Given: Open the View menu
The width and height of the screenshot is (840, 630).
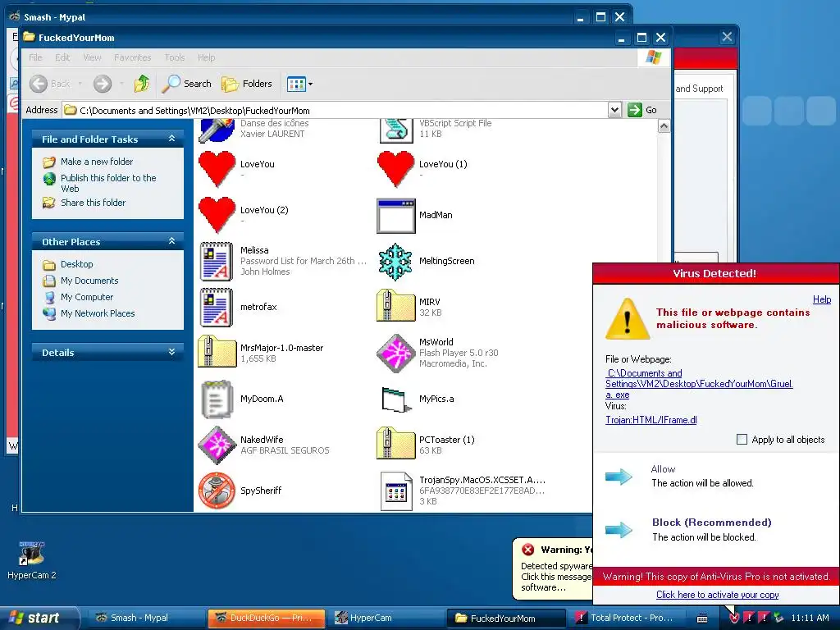Looking at the screenshot, I should coord(92,57).
